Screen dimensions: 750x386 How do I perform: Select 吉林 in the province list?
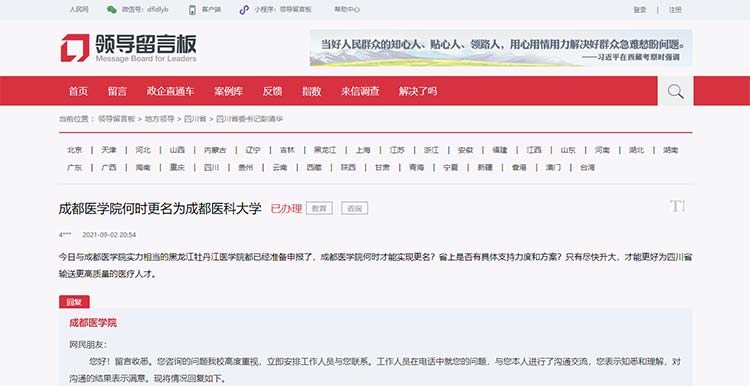click(x=287, y=150)
